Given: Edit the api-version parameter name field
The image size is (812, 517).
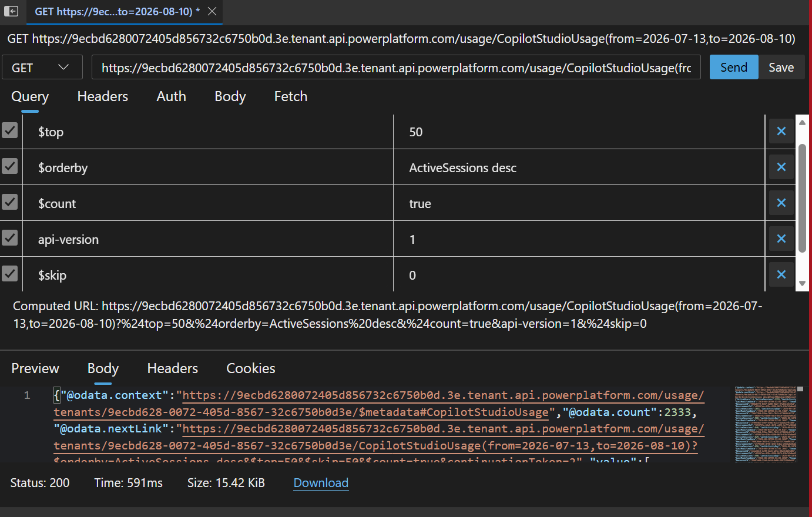Looking at the screenshot, I should point(208,239).
